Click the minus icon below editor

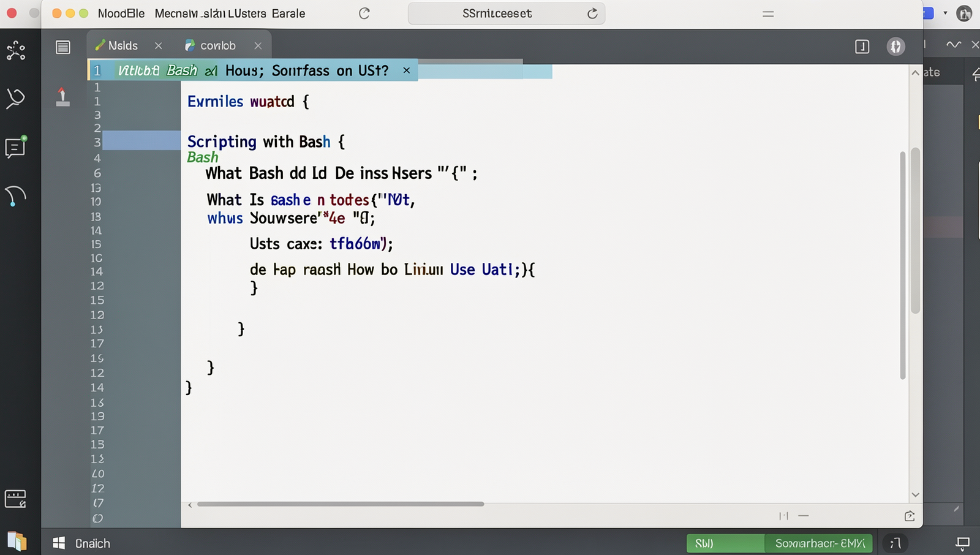tap(804, 516)
